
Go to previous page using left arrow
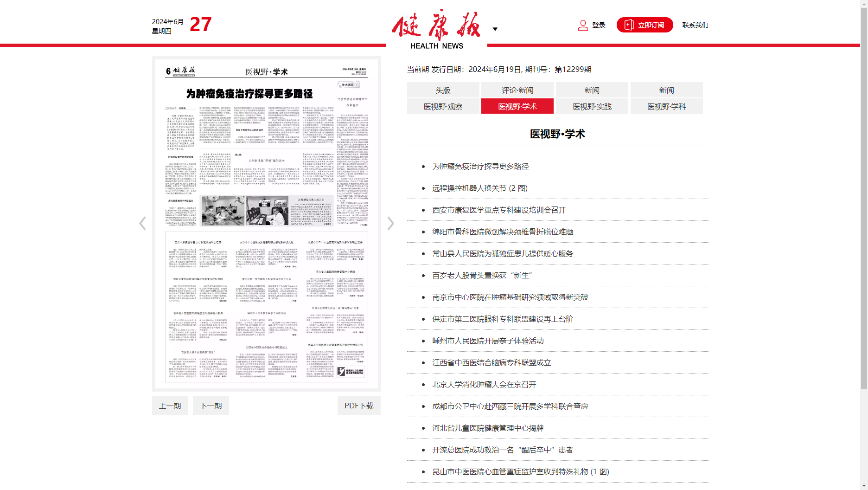(142, 224)
